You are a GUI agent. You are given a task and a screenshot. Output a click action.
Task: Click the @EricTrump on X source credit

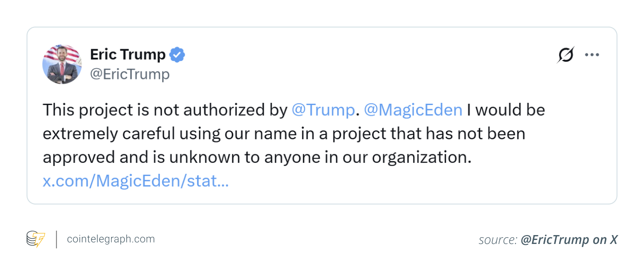coord(569,240)
